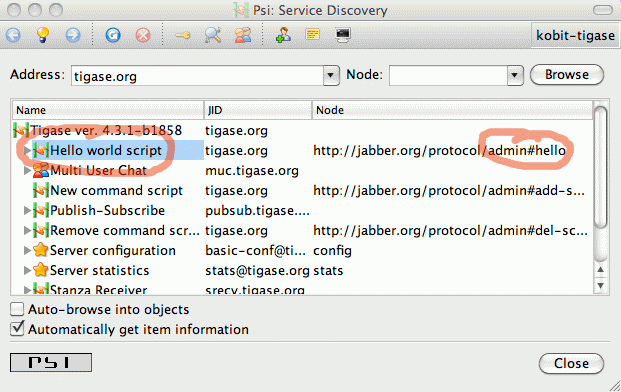This screenshot has height=392, width=621.
Task: Sort by the JID column header
Action: [258, 110]
